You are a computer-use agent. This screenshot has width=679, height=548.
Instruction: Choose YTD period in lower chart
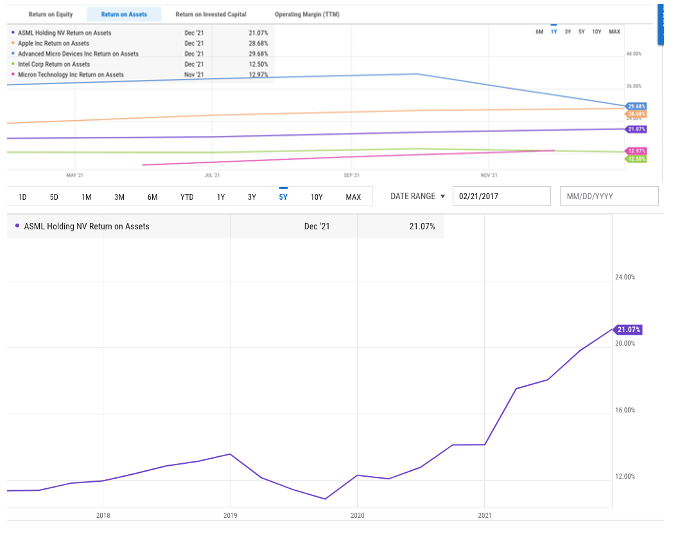click(187, 197)
